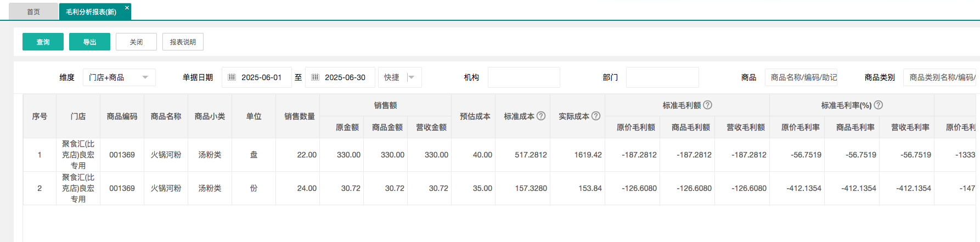Focus the 部门 input field
The width and height of the screenshot is (980, 242).
click(662, 77)
